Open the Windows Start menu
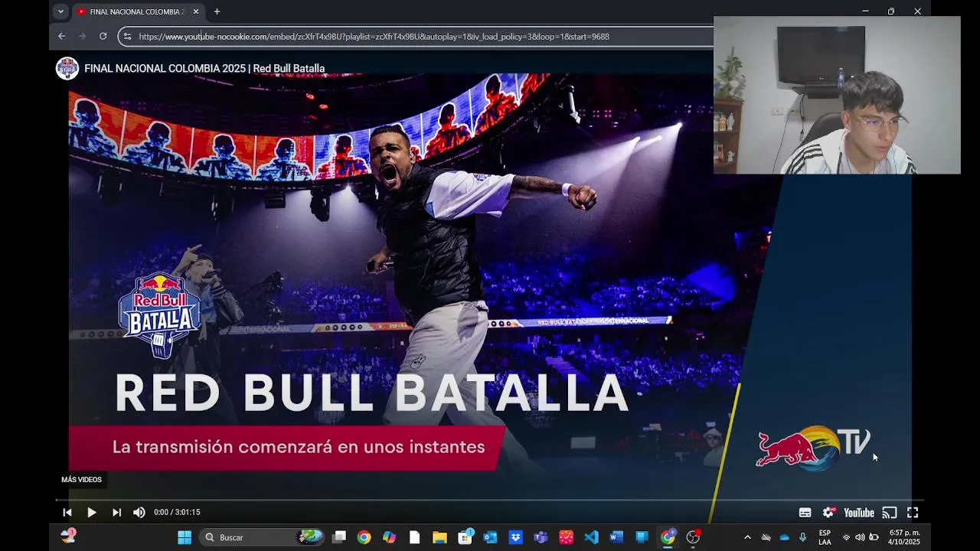 [x=185, y=537]
